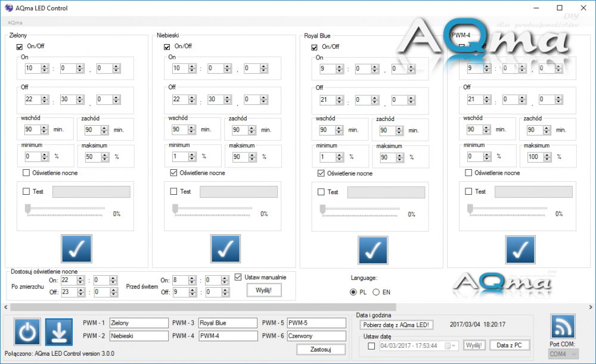Click the Royal Blue test slider handle

tap(322, 209)
